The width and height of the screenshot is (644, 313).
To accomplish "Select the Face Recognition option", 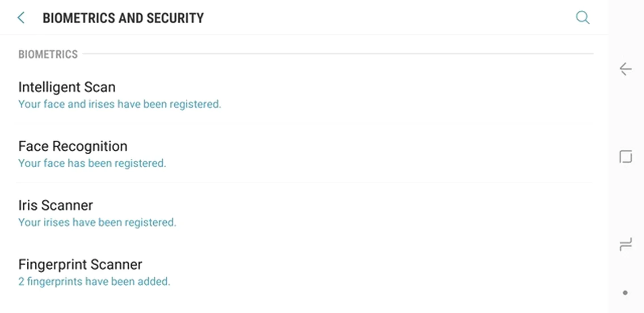I will pyautogui.click(x=73, y=146).
